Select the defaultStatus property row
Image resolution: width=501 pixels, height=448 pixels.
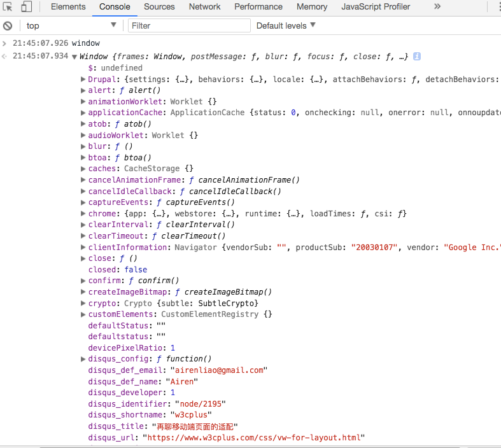pyautogui.click(x=127, y=325)
